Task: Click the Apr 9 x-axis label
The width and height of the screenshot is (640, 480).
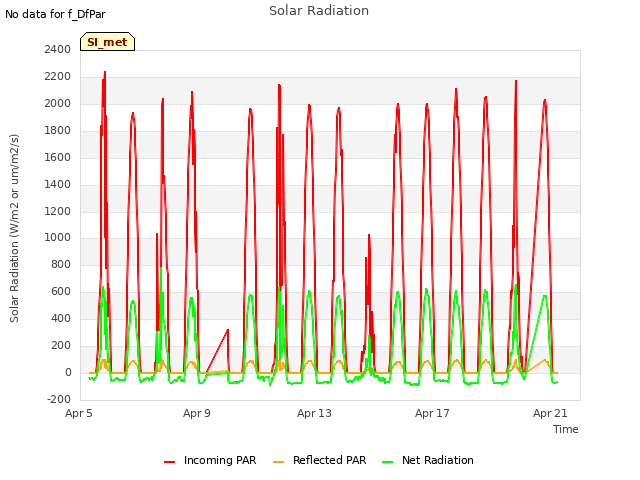Action: pyautogui.click(x=197, y=413)
